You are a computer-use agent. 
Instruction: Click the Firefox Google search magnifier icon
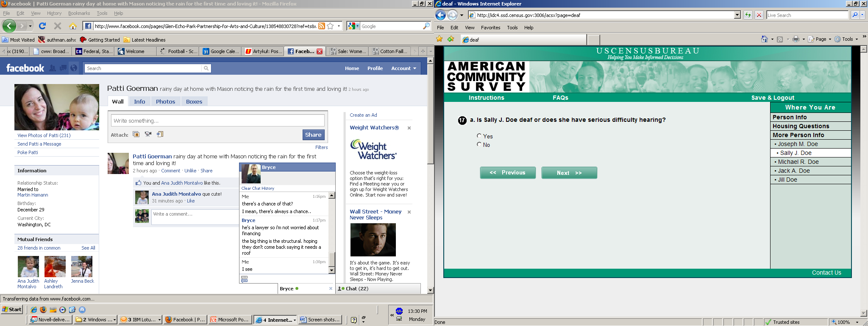426,26
